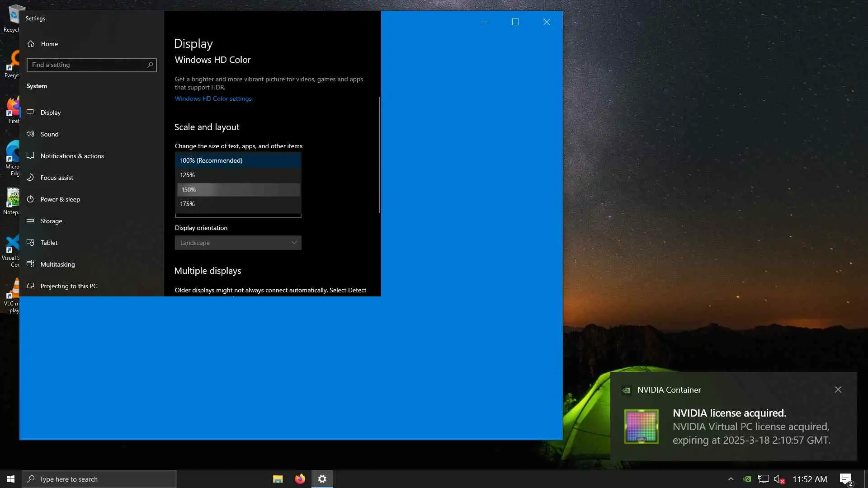
Task: Expand the Display orientation Landscape dropdown
Action: (x=238, y=243)
